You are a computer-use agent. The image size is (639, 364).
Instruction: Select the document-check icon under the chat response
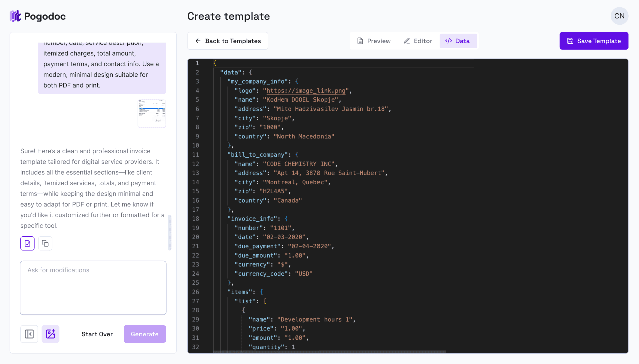27,243
